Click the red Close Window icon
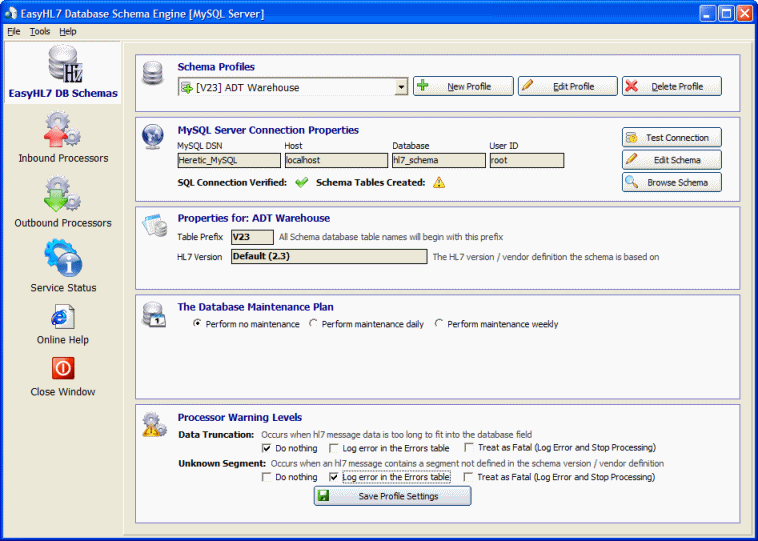The width and height of the screenshot is (758, 541). [63, 369]
